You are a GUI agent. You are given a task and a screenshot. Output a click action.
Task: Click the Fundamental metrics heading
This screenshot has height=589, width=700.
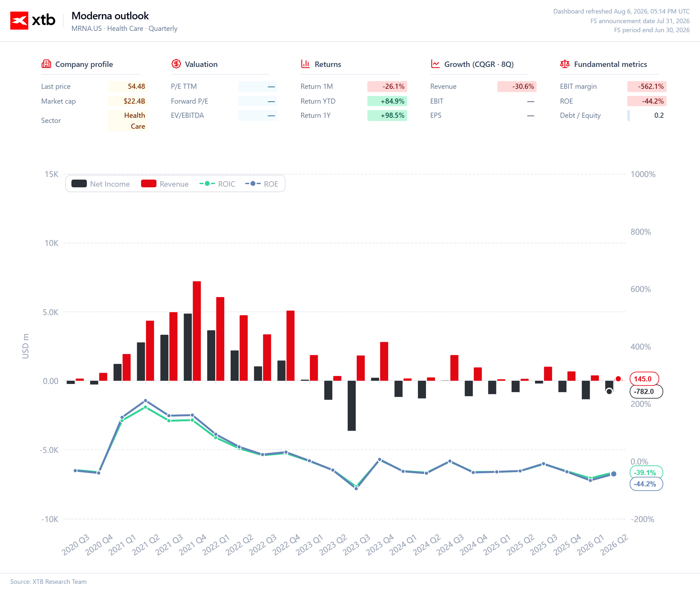tap(610, 64)
